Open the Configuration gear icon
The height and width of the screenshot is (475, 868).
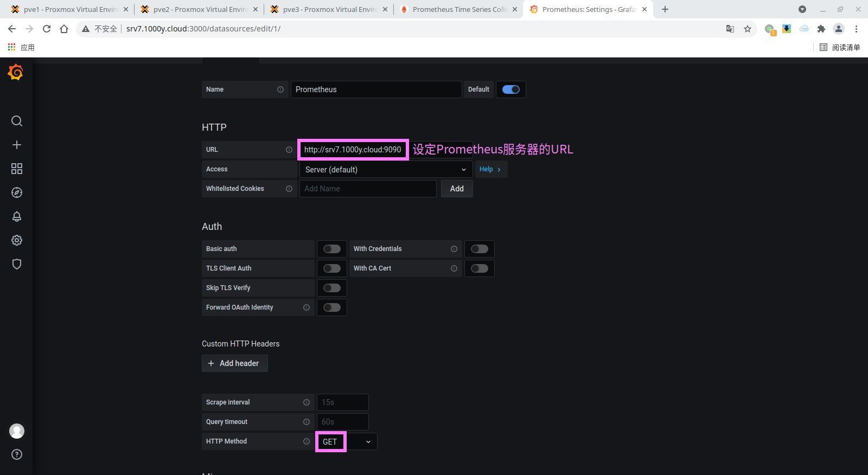[17, 240]
